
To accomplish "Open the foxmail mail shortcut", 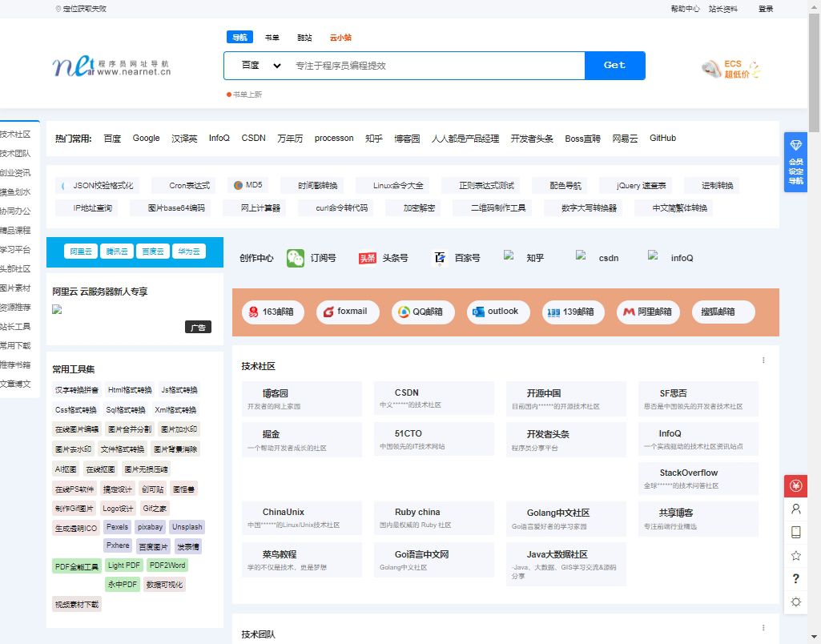I will [x=348, y=312].
